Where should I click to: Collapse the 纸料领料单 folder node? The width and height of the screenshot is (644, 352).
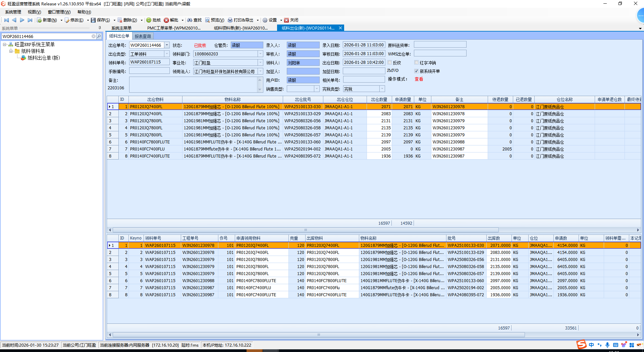point(11,51)
